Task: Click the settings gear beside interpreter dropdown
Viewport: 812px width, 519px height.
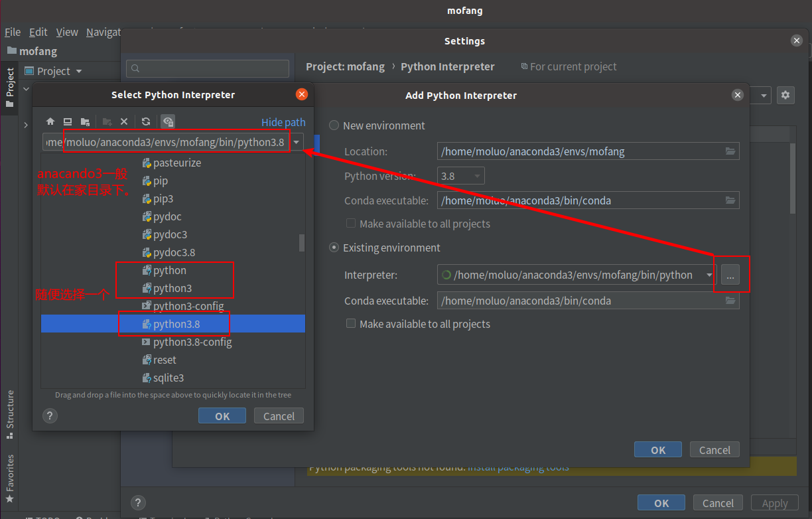Action: pos(786,95)
